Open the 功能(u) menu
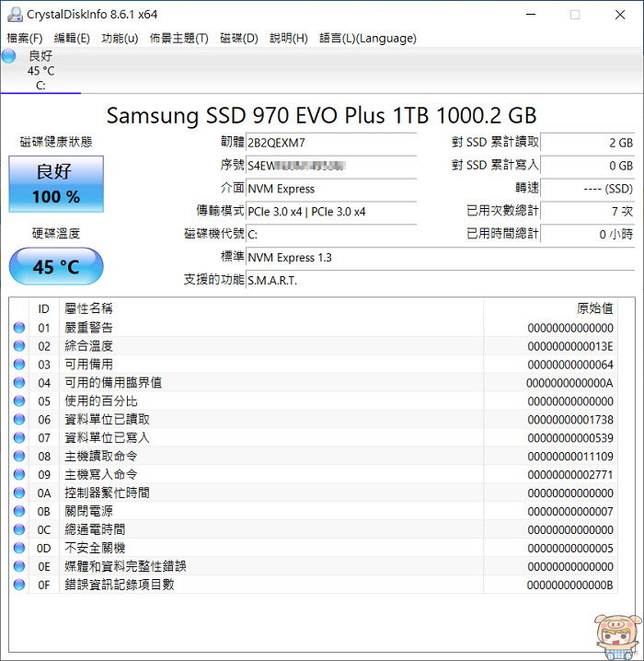Screen dimensions: 644x661 coord(120,39)
